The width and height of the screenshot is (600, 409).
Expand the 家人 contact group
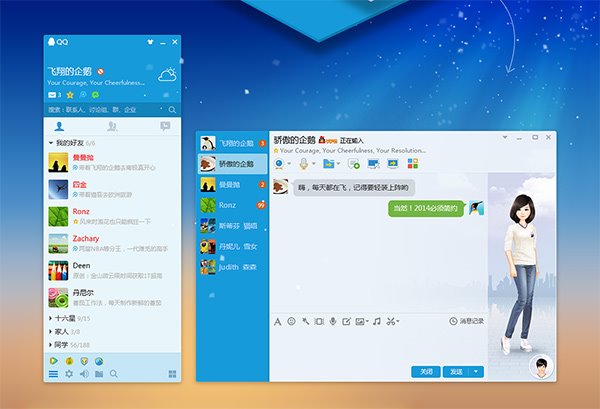[x=51, y=331]
